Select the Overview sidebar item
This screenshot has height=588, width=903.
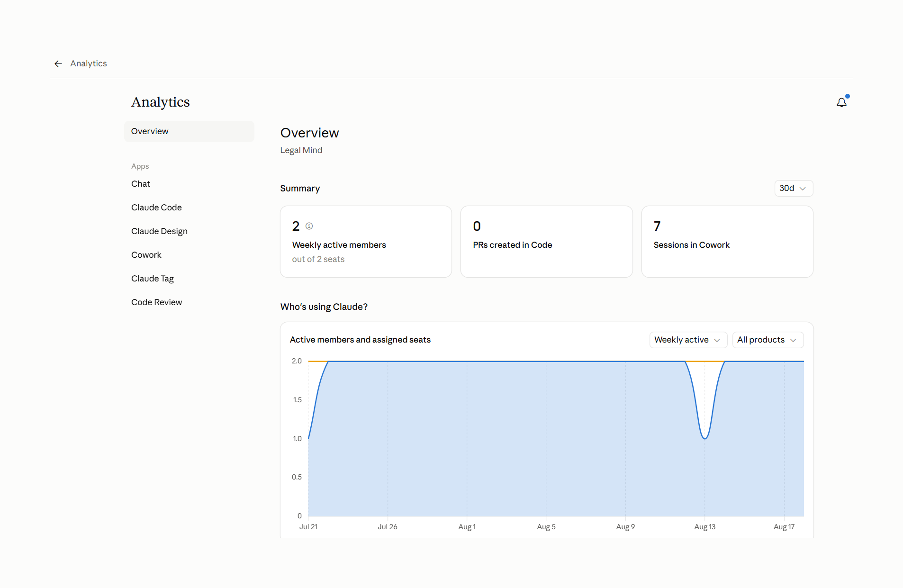(x=189, y=131)
